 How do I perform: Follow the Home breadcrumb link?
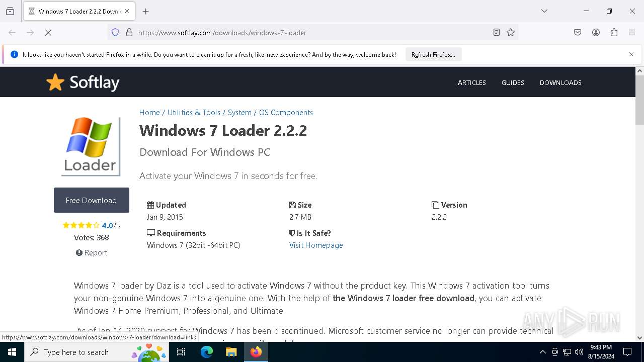(x=149, y=113)
